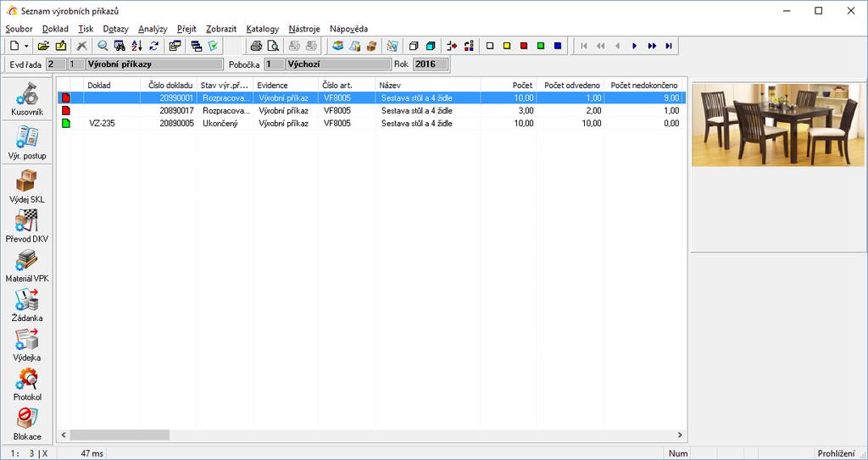This screenshot has height=460, width=868.
Task: Select the row with document number 20890017
Action: (x=371, y=111)
